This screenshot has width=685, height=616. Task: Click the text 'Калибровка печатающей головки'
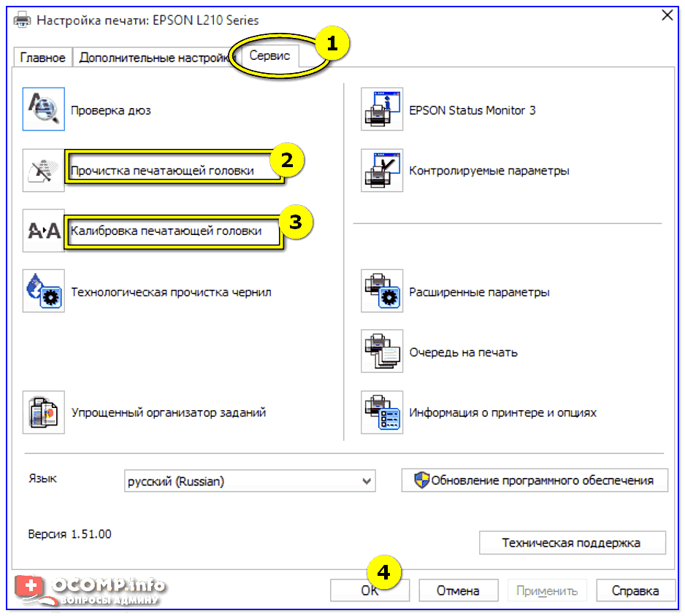[x=167, y=231]
